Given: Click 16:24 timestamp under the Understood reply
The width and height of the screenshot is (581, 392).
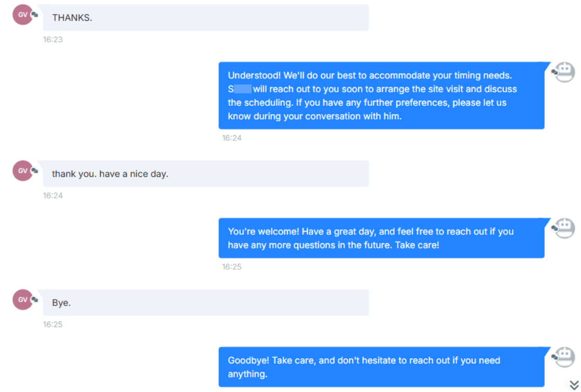Looking at the screenshot, I should click(x=232, y=138).
